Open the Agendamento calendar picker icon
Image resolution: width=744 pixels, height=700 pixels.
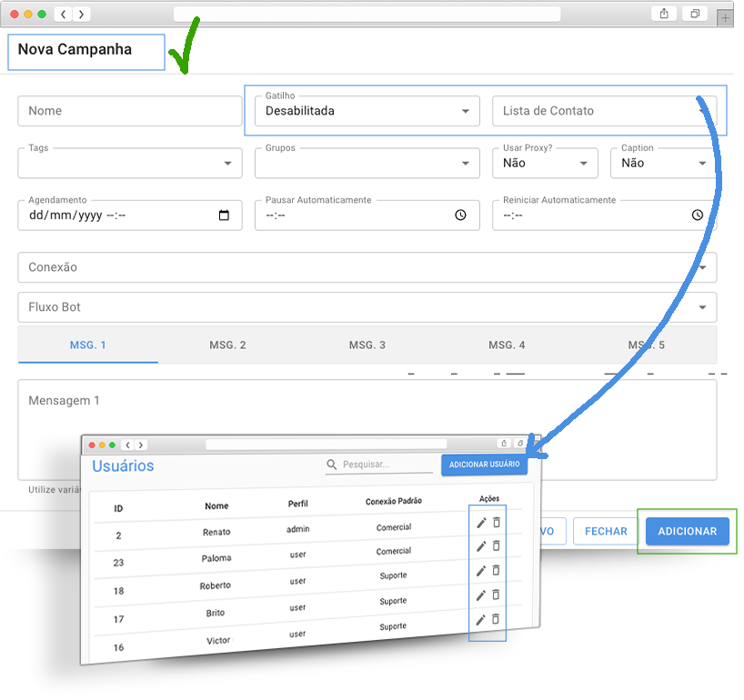224,215
